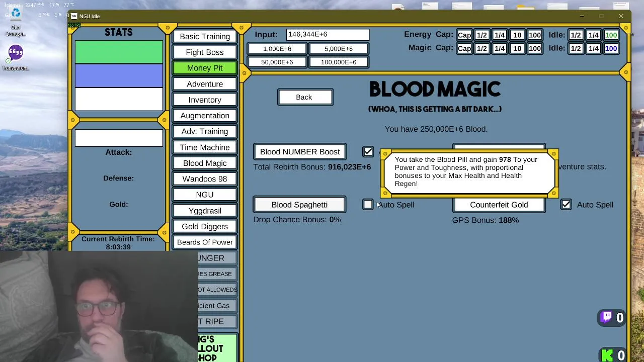
Task: Go to Yggdrasil
Action: tap(205, 211)
